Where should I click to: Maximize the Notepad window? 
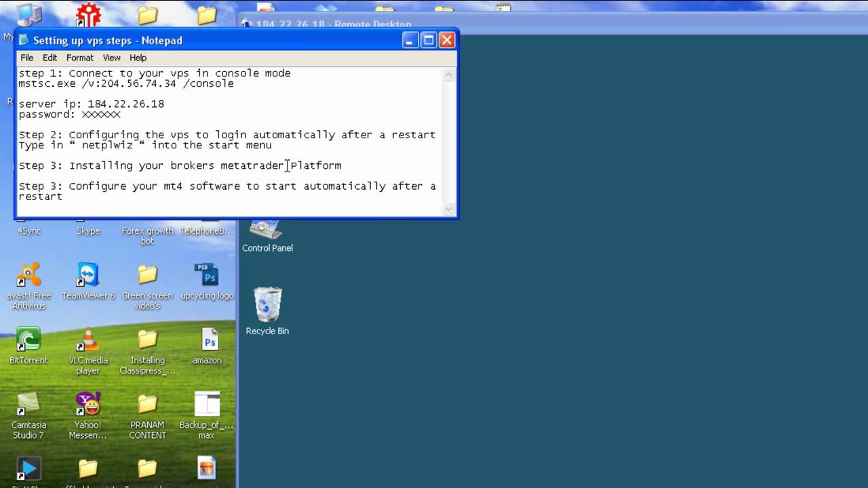click(x=429, y=40)
